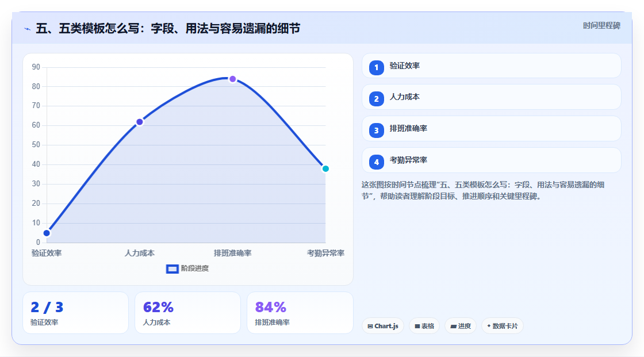Click the 阶段进度 legend label
This screenshot has width=644, height=357.
(195, 268)
